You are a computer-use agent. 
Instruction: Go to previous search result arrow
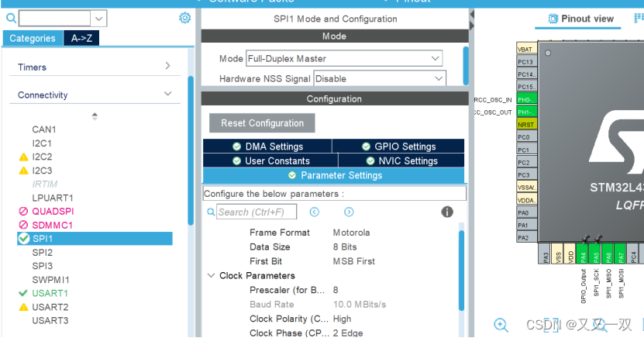tap(314, 212)
